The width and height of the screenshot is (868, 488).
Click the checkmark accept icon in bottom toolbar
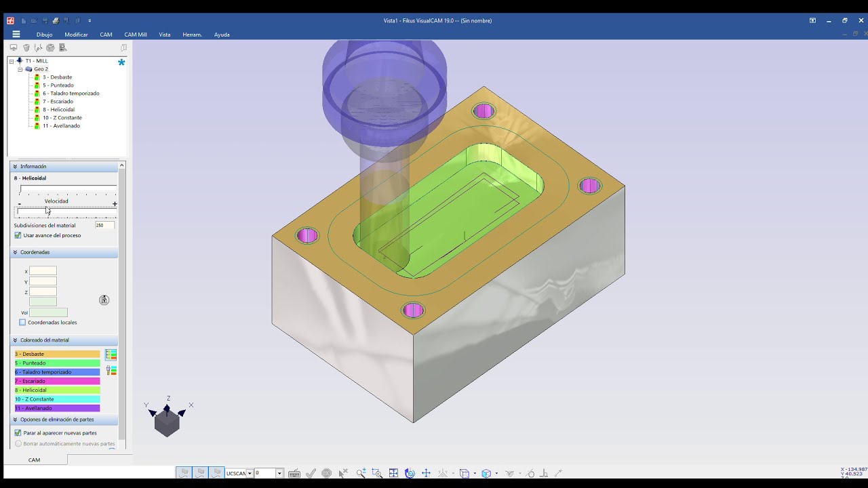pos(311,473)
